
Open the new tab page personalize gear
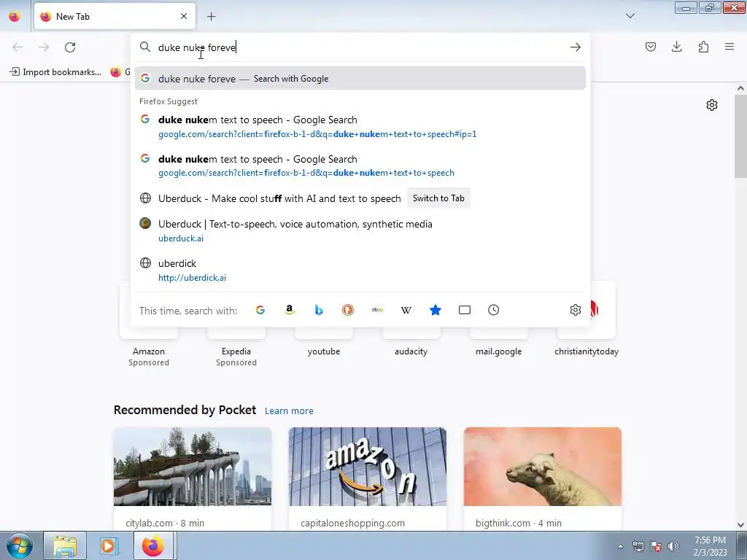pos(712,105)
